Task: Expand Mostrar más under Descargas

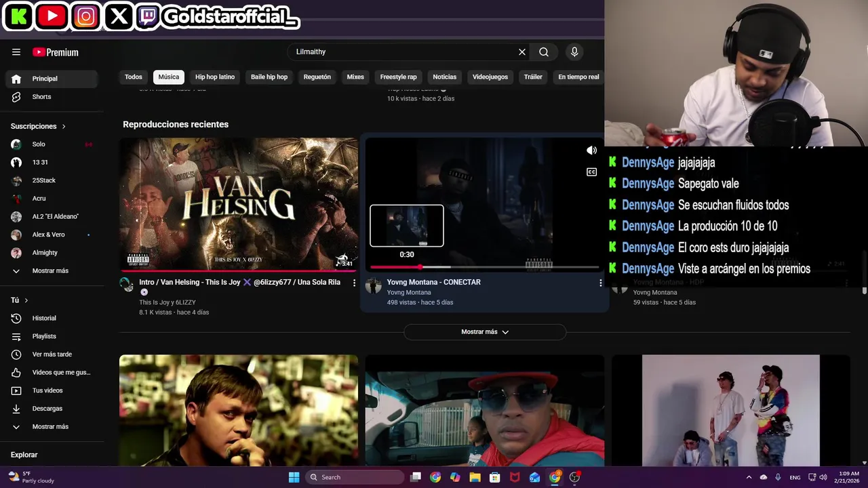Action: point(52,426)
